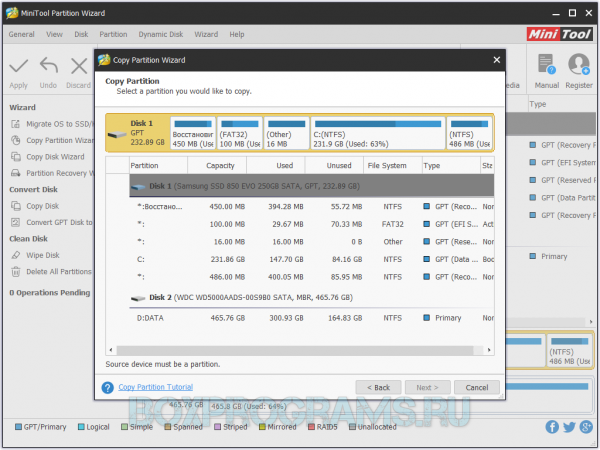Click Copy Partition Wizard sidebar icon

tap(15, 140)
